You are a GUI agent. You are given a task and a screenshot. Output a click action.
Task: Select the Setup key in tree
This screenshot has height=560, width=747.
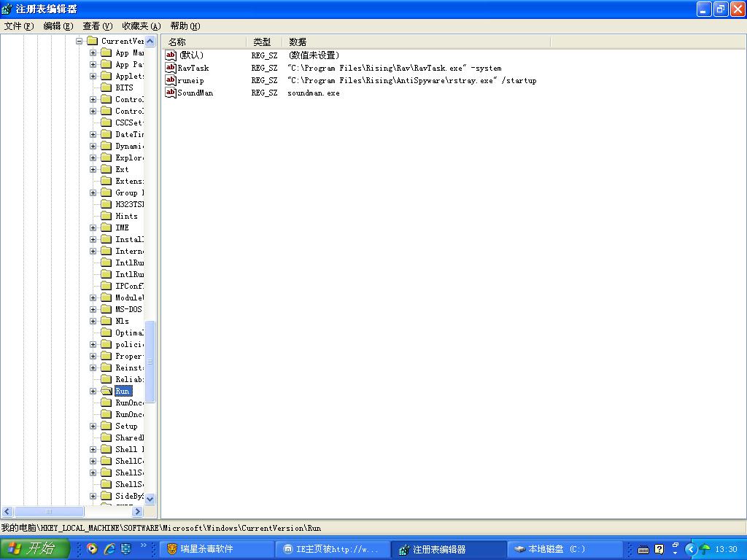pos(126,426)
